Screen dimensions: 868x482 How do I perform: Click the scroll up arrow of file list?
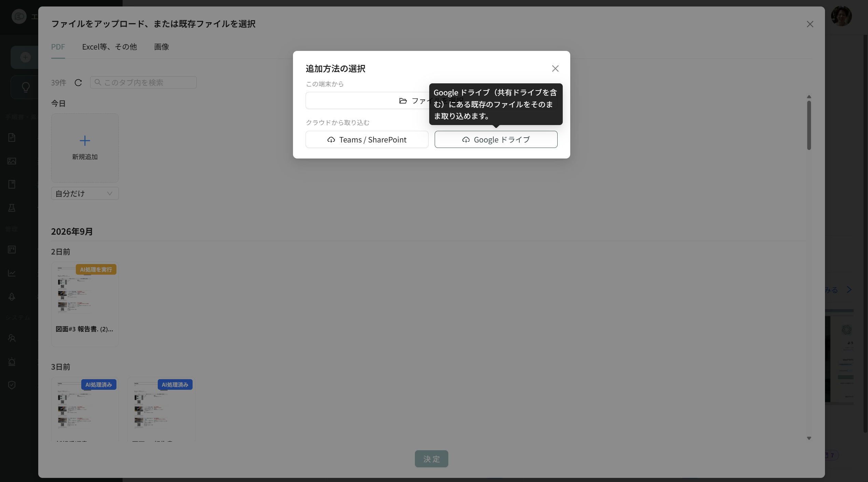[809, 97]
